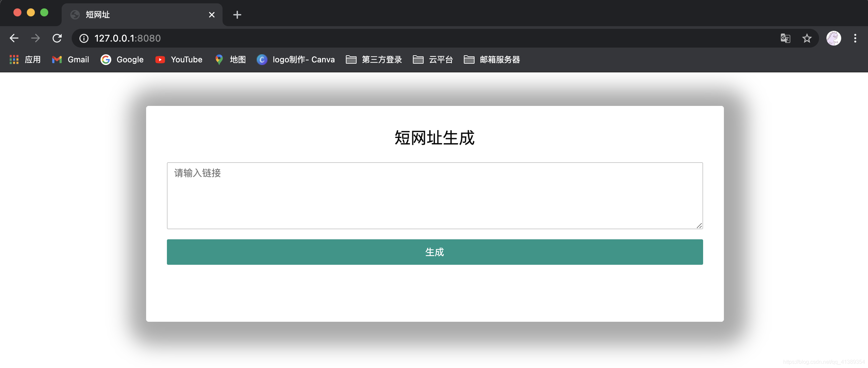Viewport: 868px width, 368px height.
Task: Open a new tab with plus button
Action: (237, 15)
